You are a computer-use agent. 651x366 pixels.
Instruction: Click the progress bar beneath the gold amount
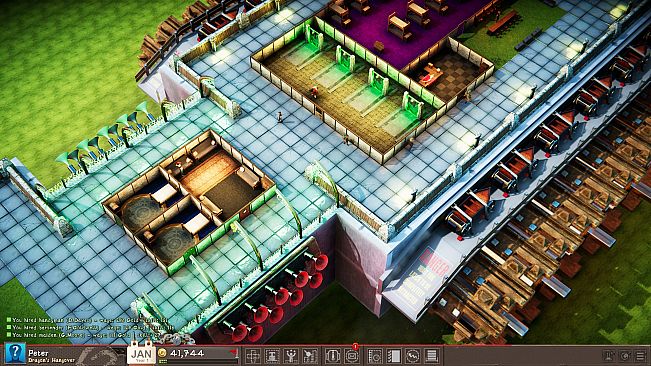pos(199,361)
